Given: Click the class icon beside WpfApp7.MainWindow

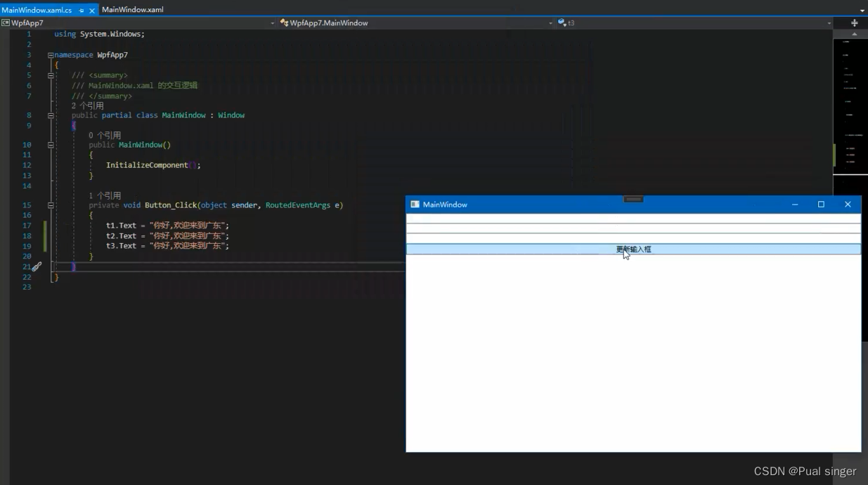Looking at the screenshot, I should point(284,22).
